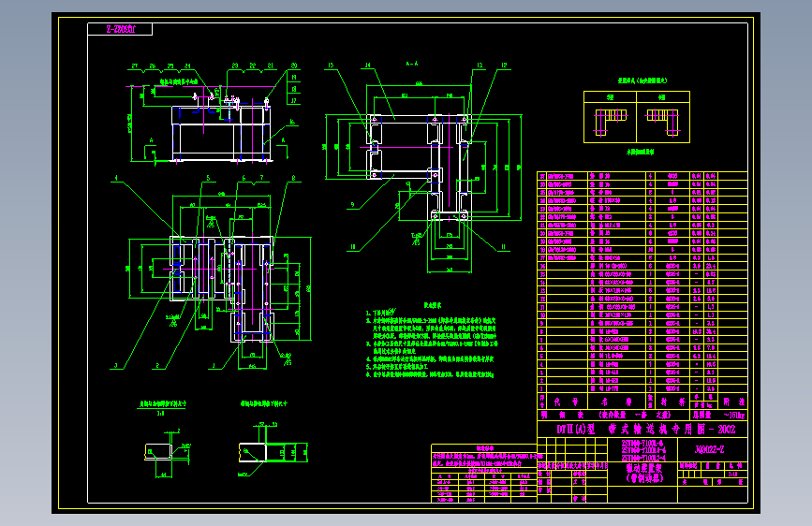Click the rotated drawing number box at top-left
The height and width of the screenshot is (526, 812).
[x=120, y=30]
